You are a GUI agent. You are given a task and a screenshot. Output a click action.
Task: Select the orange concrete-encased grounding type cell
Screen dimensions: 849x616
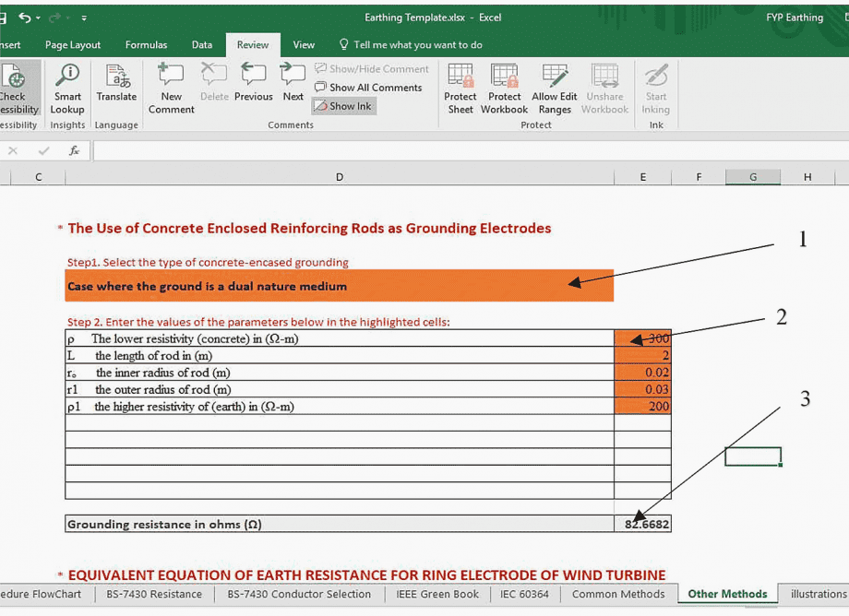(x=340, y=286)
